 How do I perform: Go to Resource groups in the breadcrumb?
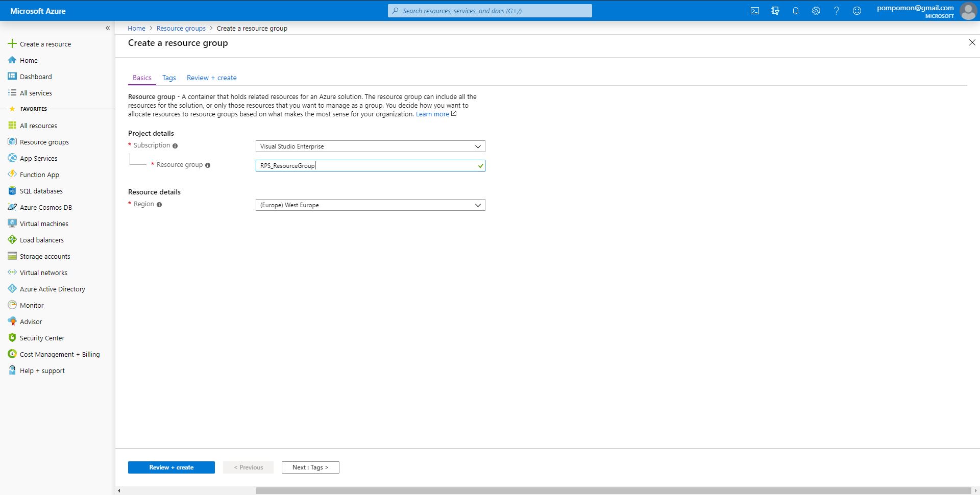click(x=181, y=29)
